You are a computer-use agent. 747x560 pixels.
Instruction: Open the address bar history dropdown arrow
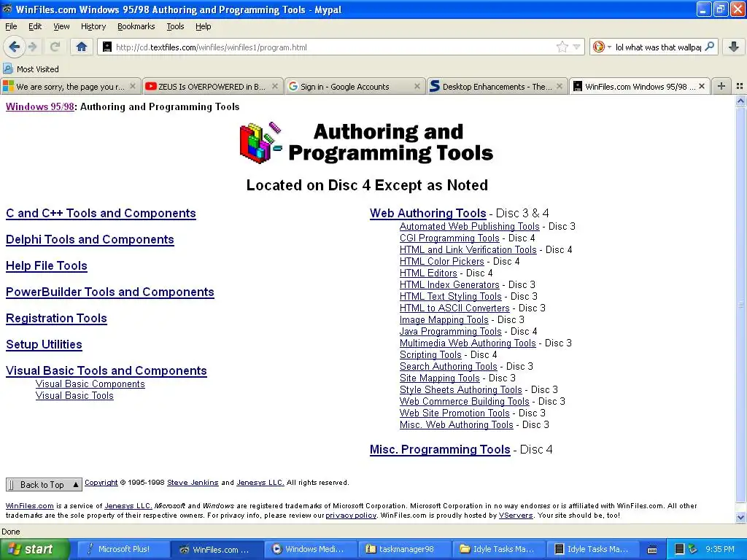click(576, 47)
